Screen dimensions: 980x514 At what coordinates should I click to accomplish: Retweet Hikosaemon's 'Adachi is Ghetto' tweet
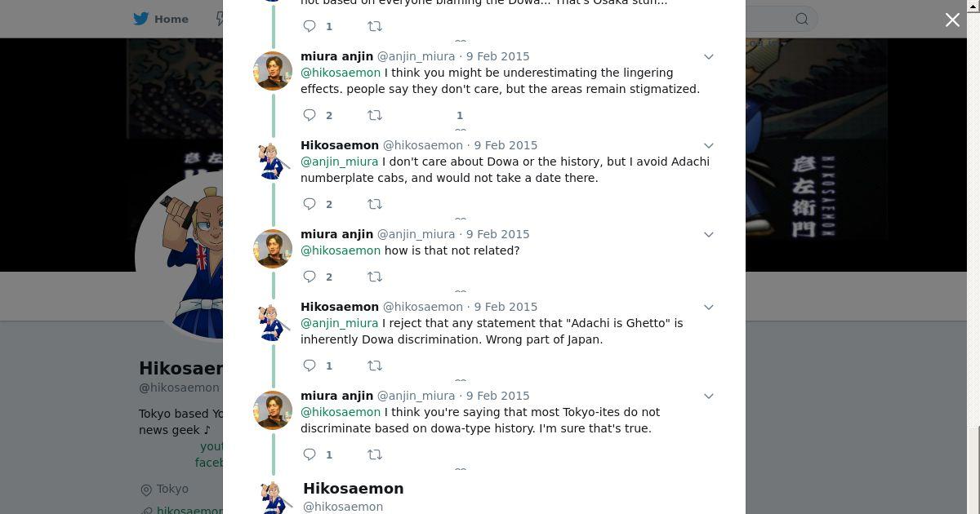375,366
